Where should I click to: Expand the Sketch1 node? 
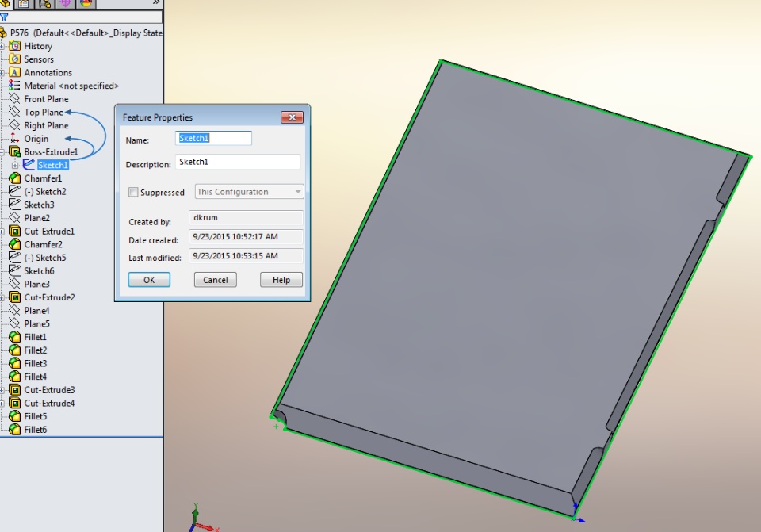point(15,166)
